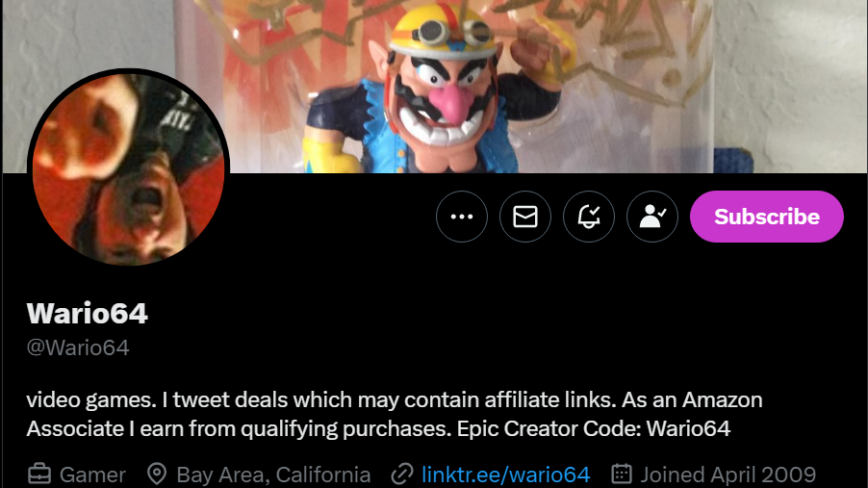Click the location pin icon
The width and height of the screenshot is (868, 488).
pyautogui.click(x=157, y=475)
